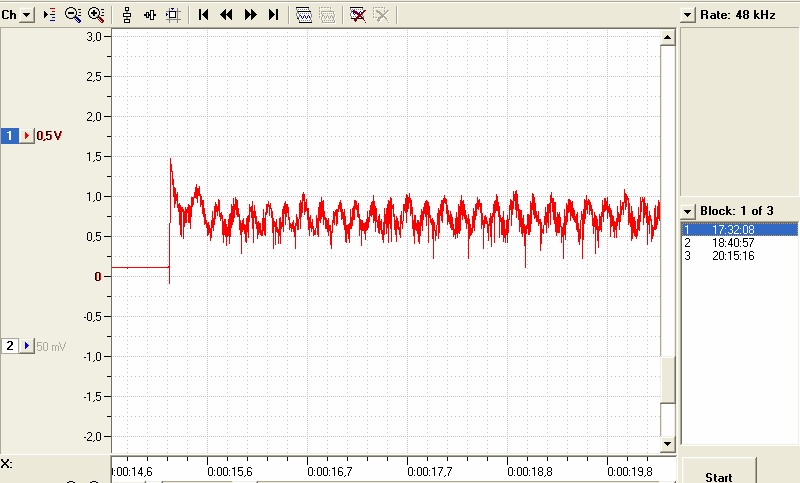
Task: Jump to the first block
Action: click(x=203, y=15)
